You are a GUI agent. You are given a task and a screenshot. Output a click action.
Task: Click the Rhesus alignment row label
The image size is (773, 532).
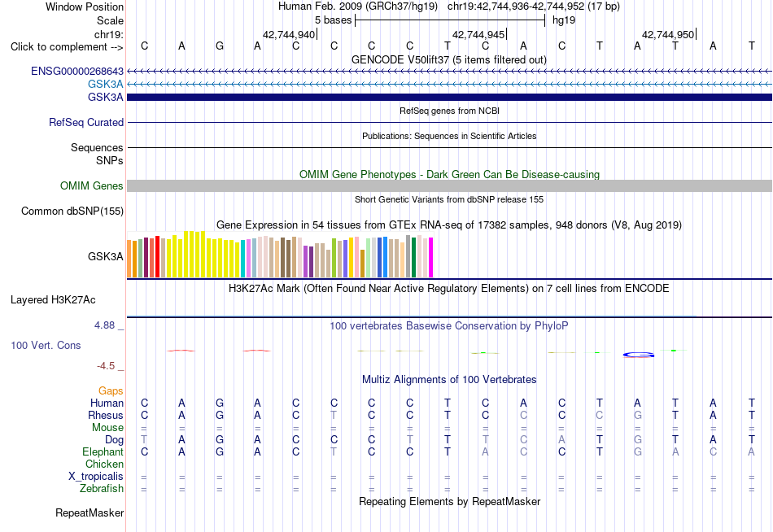click(x=106, y=416)
